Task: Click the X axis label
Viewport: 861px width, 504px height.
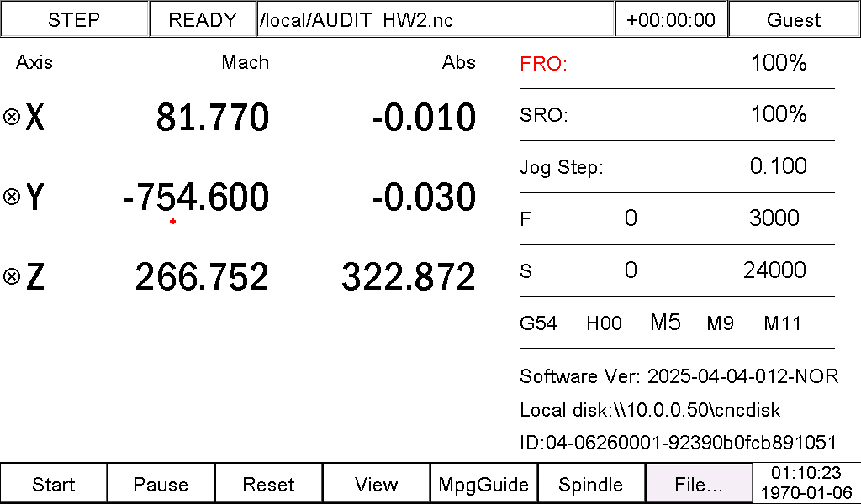Action: (x=35, y=117)
